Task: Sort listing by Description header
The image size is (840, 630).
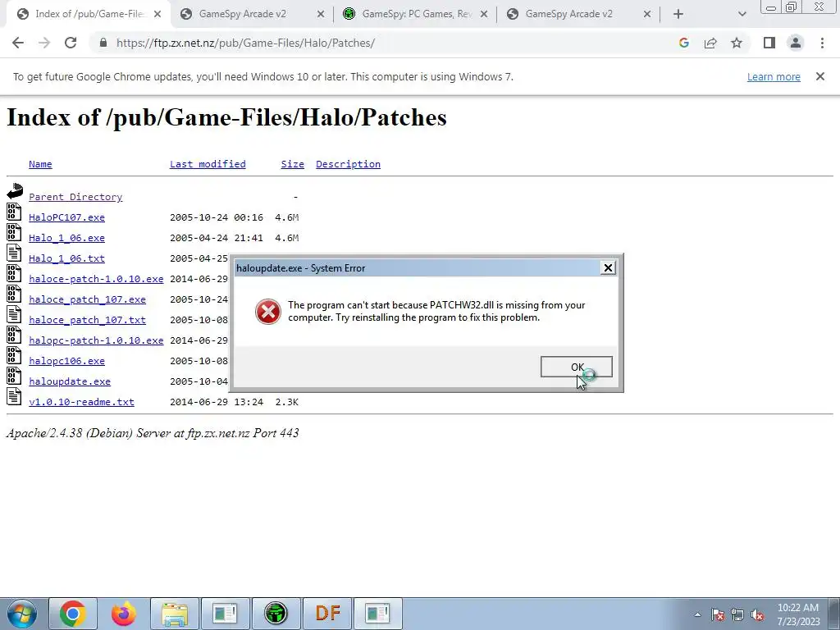Action: [x=348, y=164]
